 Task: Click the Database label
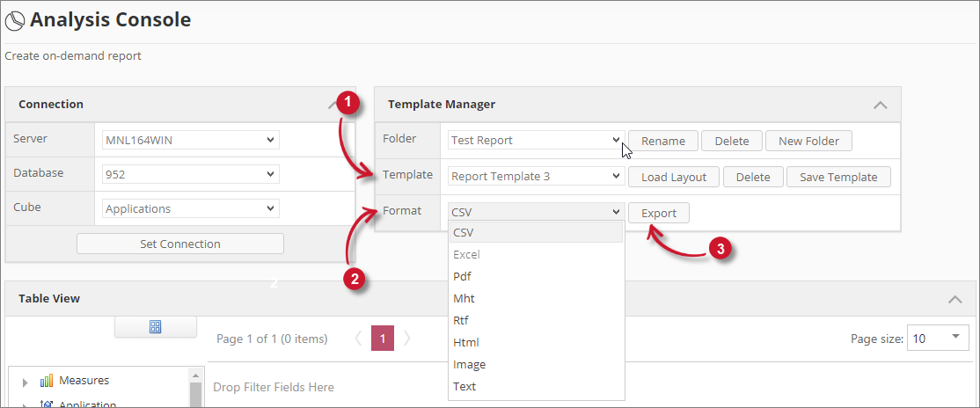click(38, 171)
